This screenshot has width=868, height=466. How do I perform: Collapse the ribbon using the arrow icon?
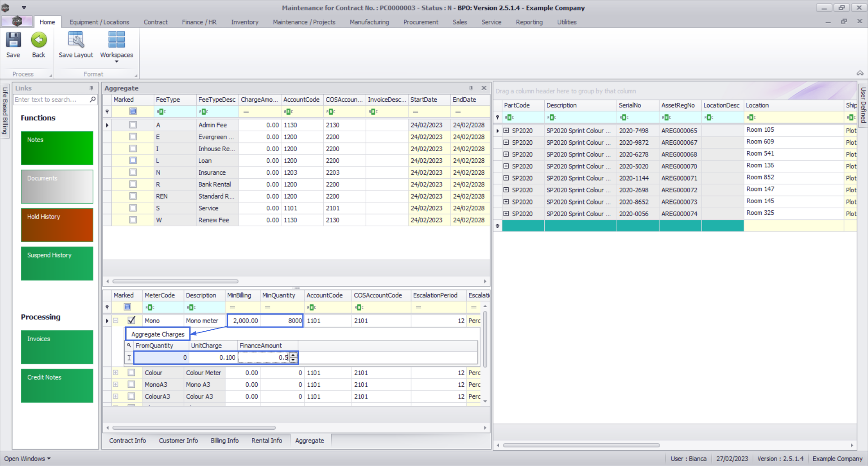pos(860,73)
